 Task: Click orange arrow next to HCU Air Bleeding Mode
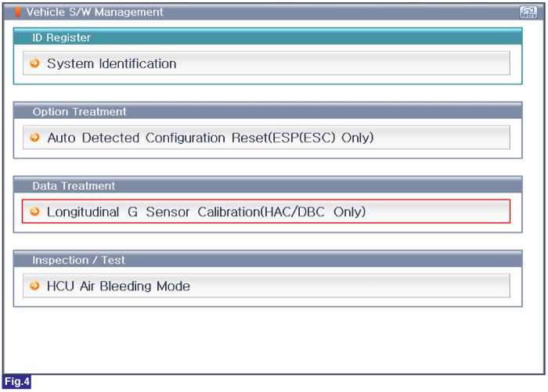pyautogui.click(x=34, y=286)
